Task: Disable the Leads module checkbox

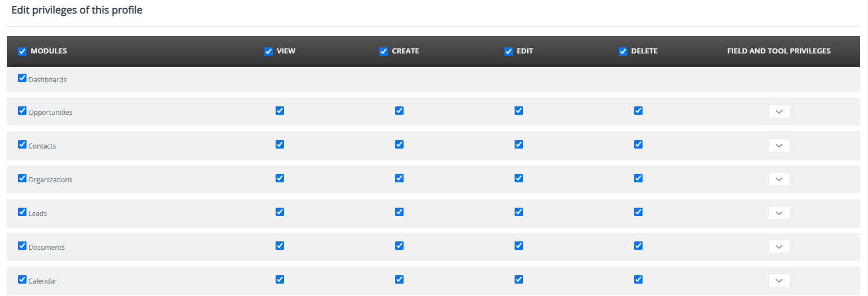Action: click(23, 212)
